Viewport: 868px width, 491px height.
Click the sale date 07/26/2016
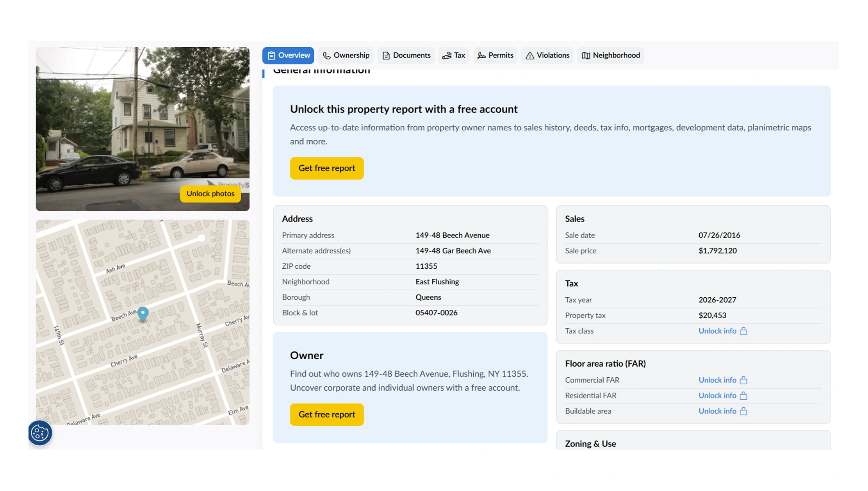719,235
